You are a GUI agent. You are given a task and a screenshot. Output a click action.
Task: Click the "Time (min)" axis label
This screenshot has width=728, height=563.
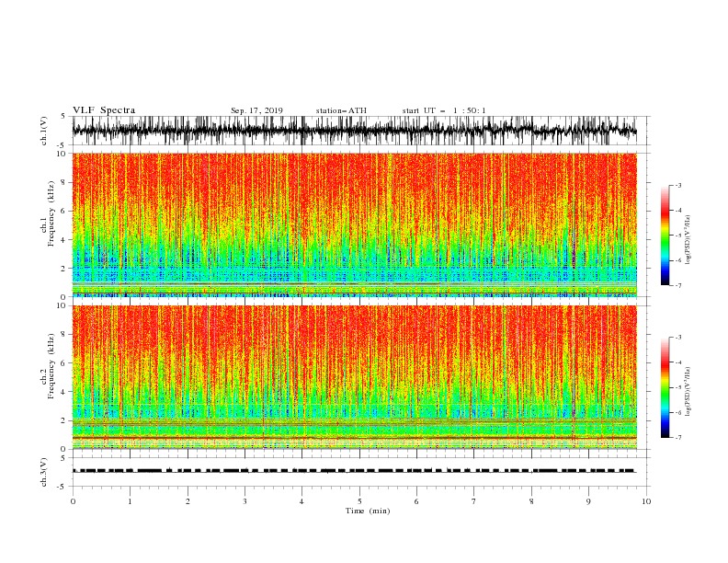368,511
